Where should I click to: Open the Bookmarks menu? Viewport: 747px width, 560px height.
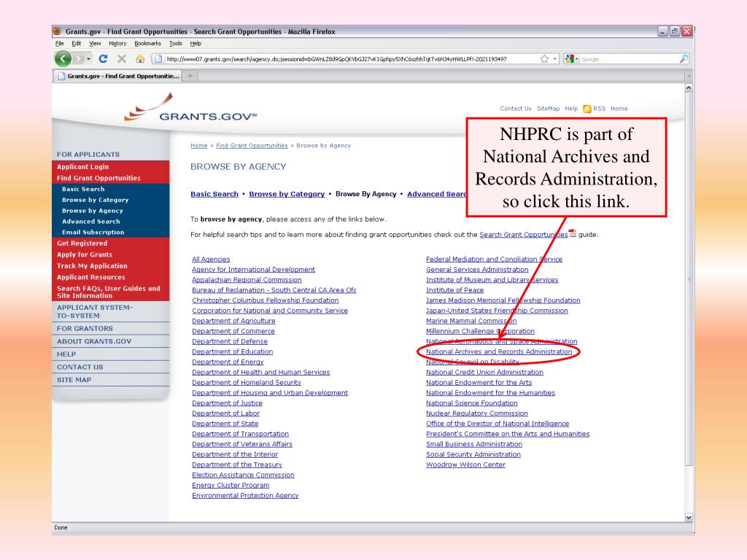point(147,43)
